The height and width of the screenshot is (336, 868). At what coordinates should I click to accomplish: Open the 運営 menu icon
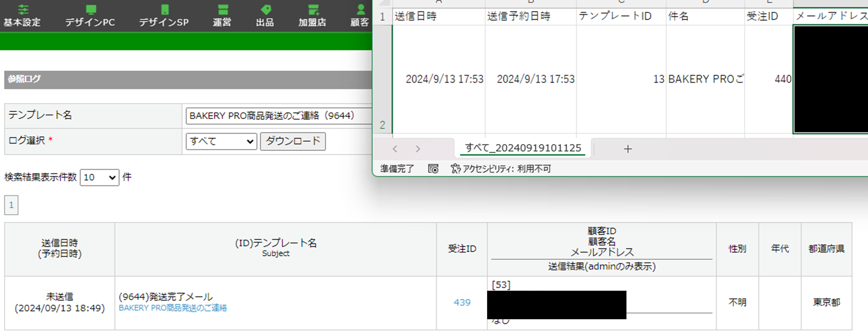pyautogui.click(x=223, y=10)
